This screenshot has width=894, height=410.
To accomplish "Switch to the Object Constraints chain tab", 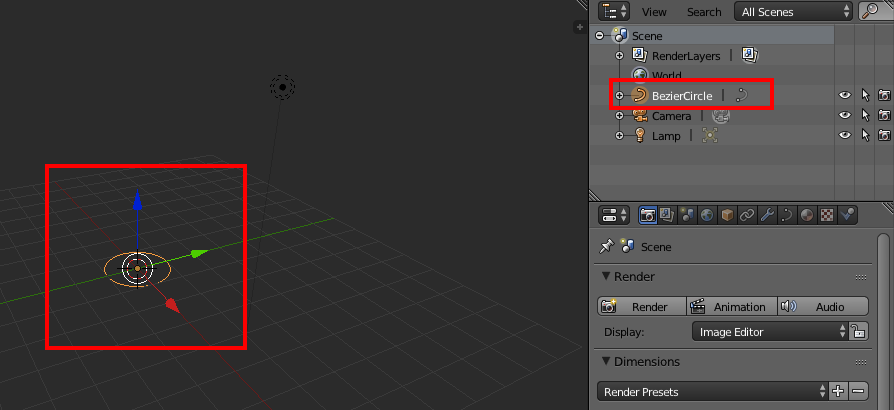I will [747, 215].
